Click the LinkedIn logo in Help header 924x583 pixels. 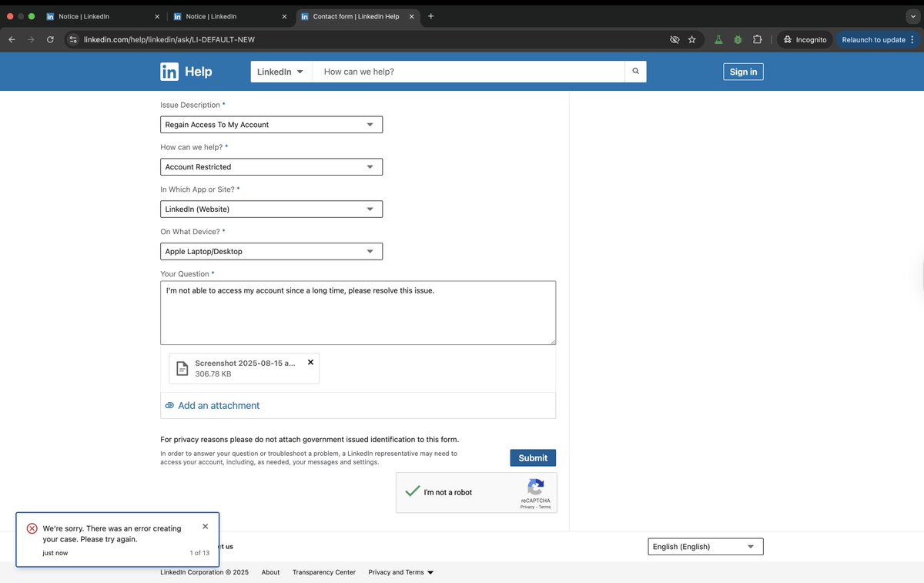(169, 72)
